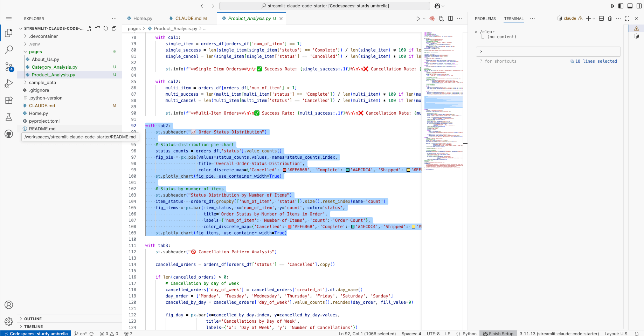
Task: Open the GitHub view in activity bar
Action: click(9, 134)
